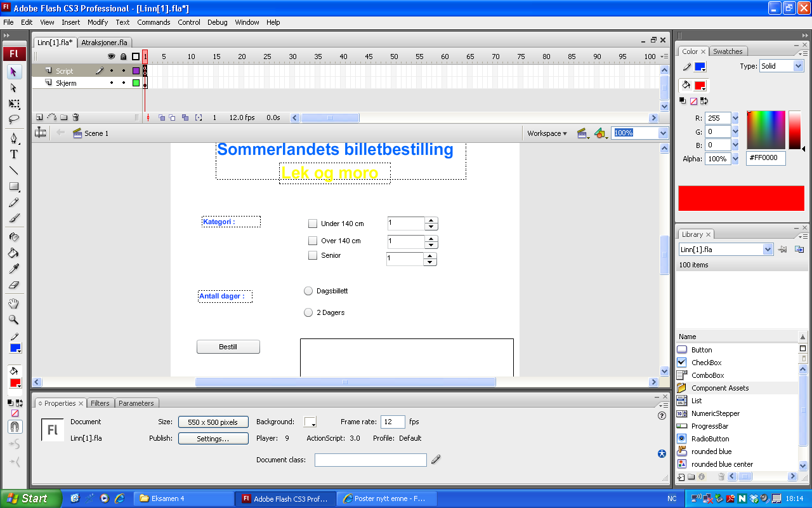Open the B value slider dropdown

[x=735, y=145]
